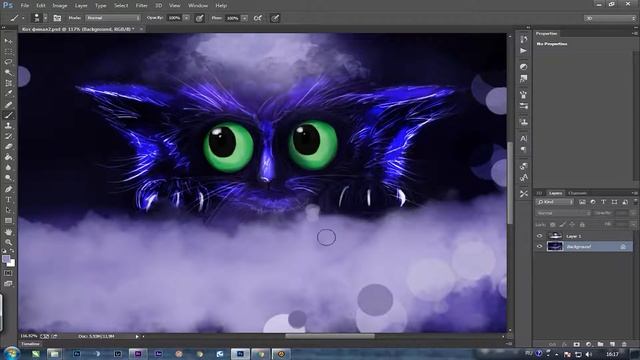Select the Quick Selection tool
Image resolution: width=640 pixels, height=360 pixels.
pos(8,73)
